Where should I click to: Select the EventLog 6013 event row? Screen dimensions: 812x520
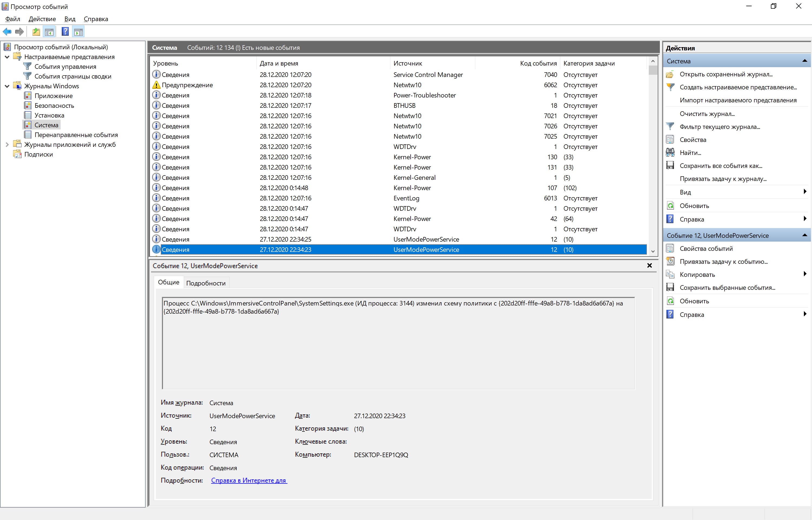[x=398, y=198]
